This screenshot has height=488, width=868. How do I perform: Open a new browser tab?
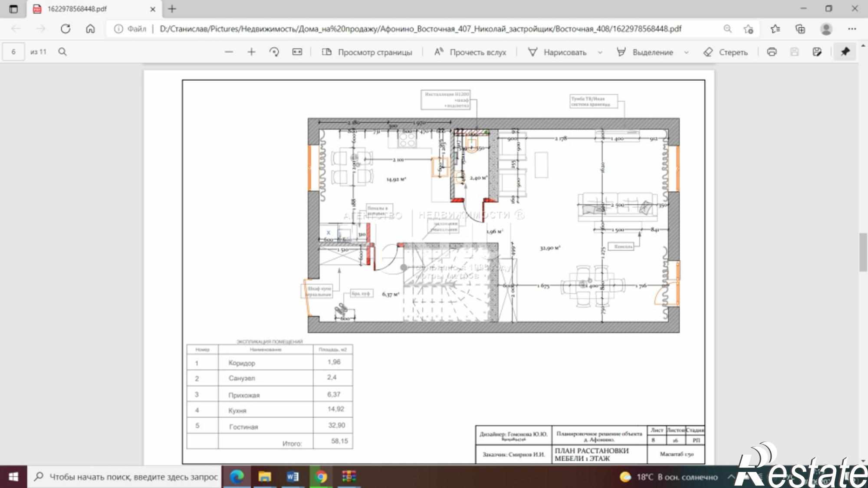(172, 9)
